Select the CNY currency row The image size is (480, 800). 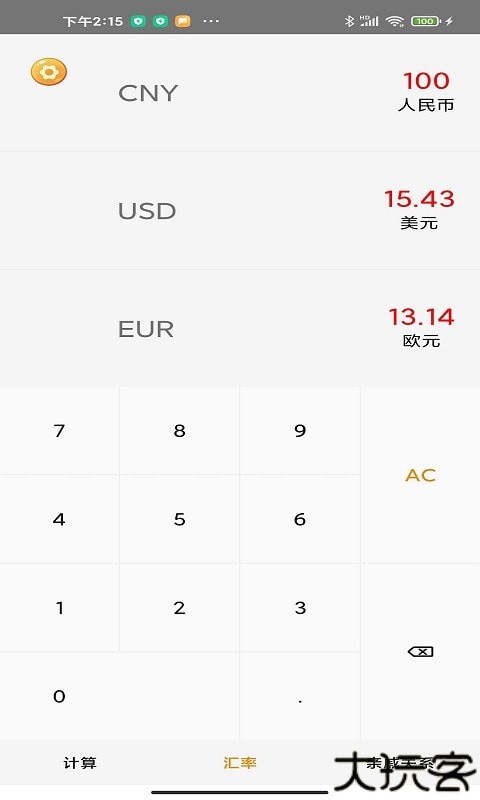point(240,93)
